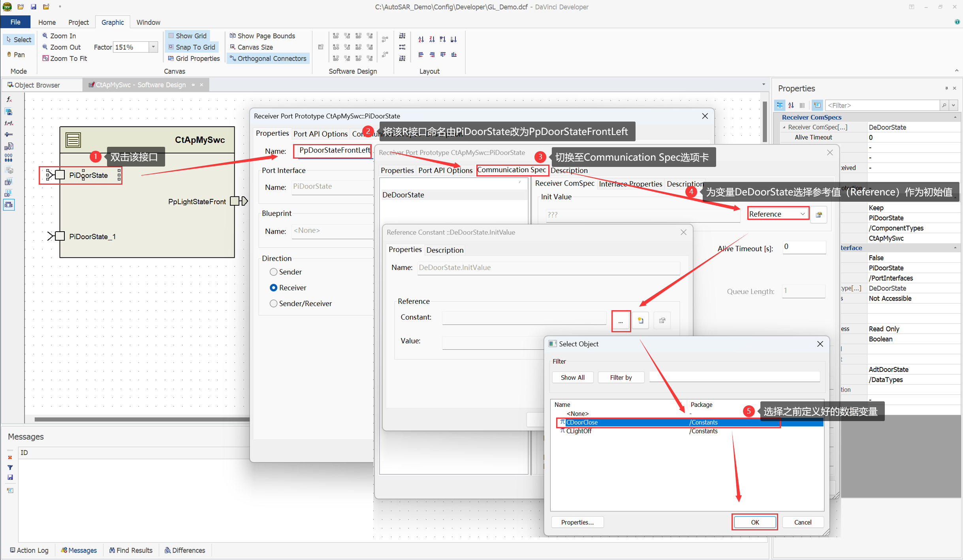Click the new constant icon beside Constant field

[x=640, y=320]
